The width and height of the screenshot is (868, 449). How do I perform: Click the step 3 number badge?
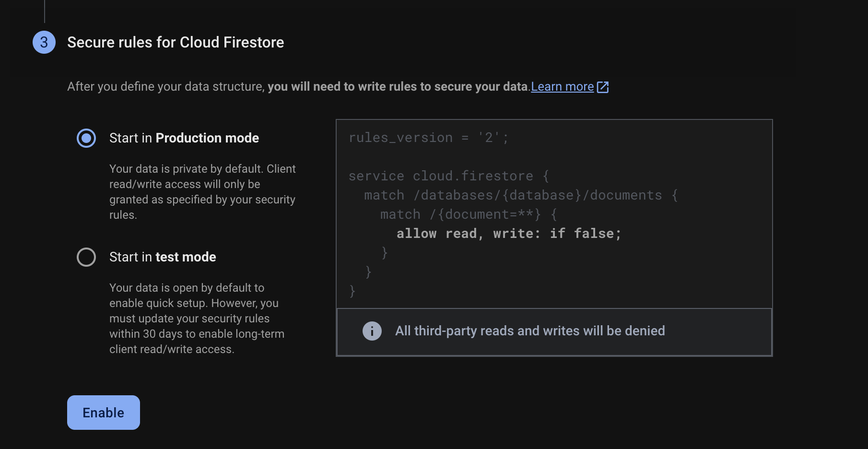coord(44,42)
